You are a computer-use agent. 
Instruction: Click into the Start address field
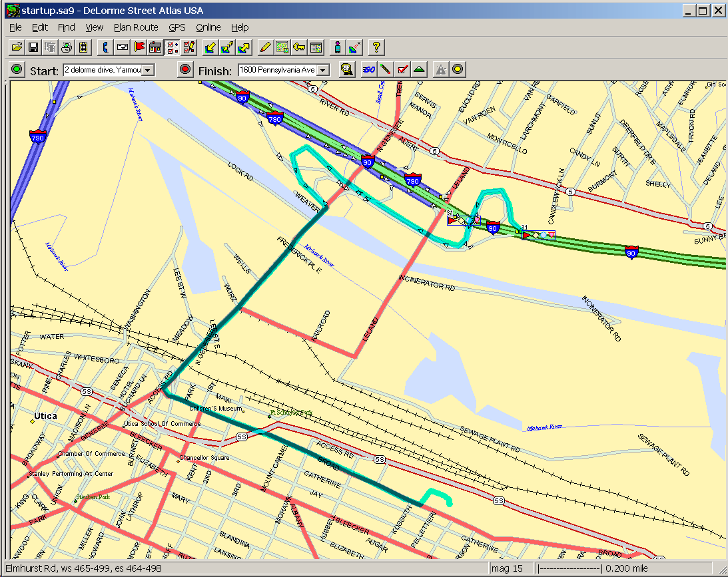coord(103,70)
